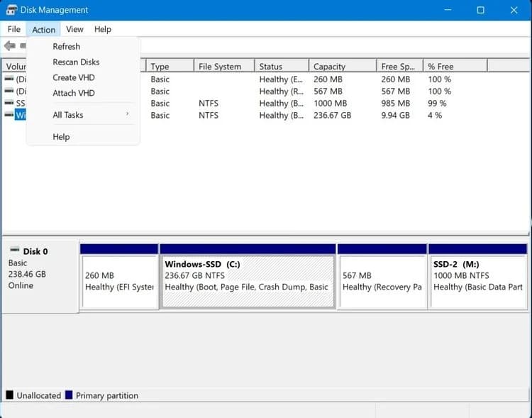
Task: Select the SS volume drive icon in list
Action: pyautogui.click(x=9, y=103)
